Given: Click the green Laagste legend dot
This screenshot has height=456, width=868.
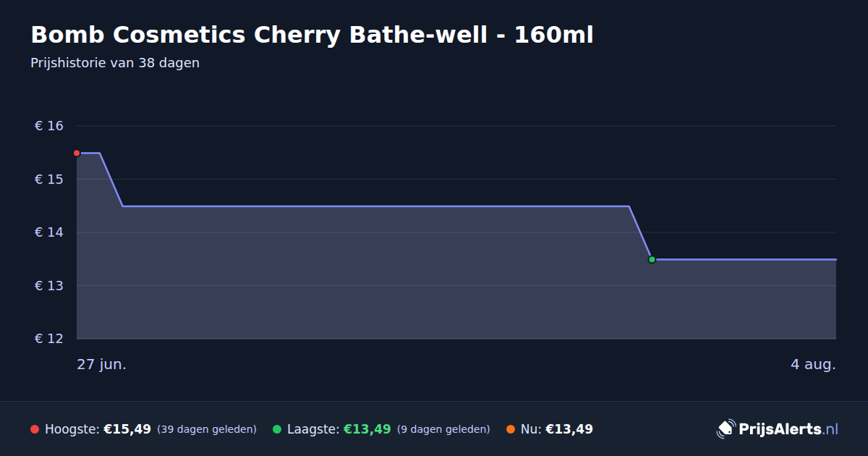Looking at the screenshot, I should pyautogui.click(x=277, y=429).
